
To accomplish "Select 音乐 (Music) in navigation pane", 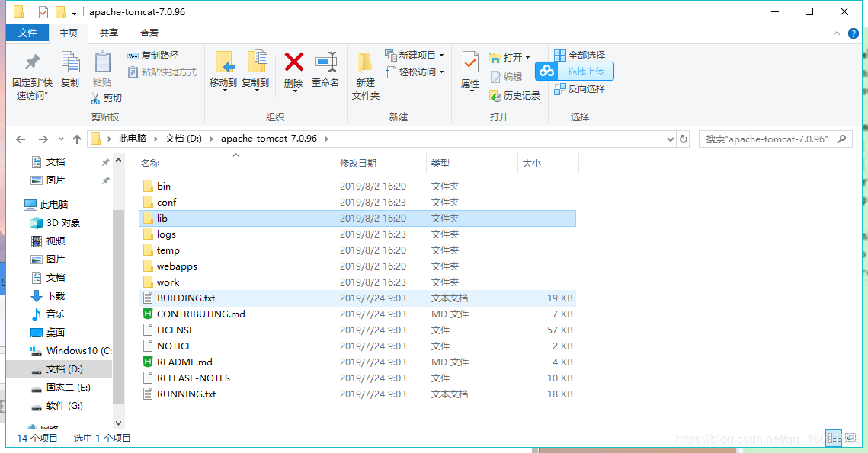I will click(x=47, y=314).
